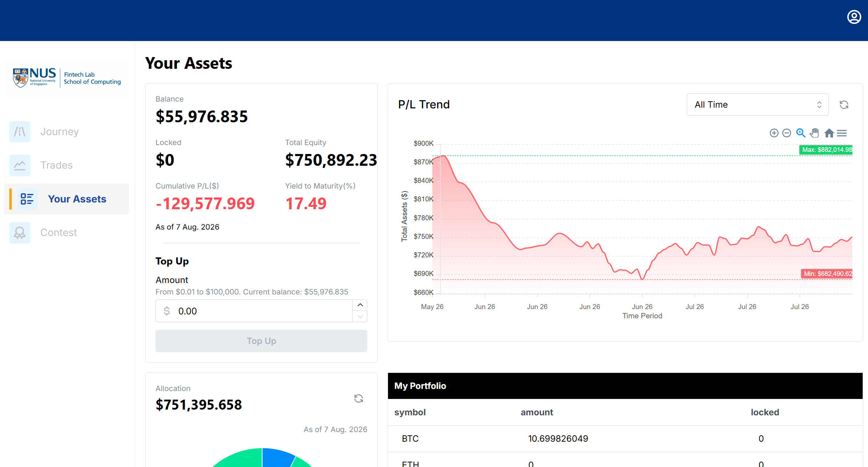Click the NUS Fintech Lab logo
Screen dimensions: 868x467
(x=67, y=77)
